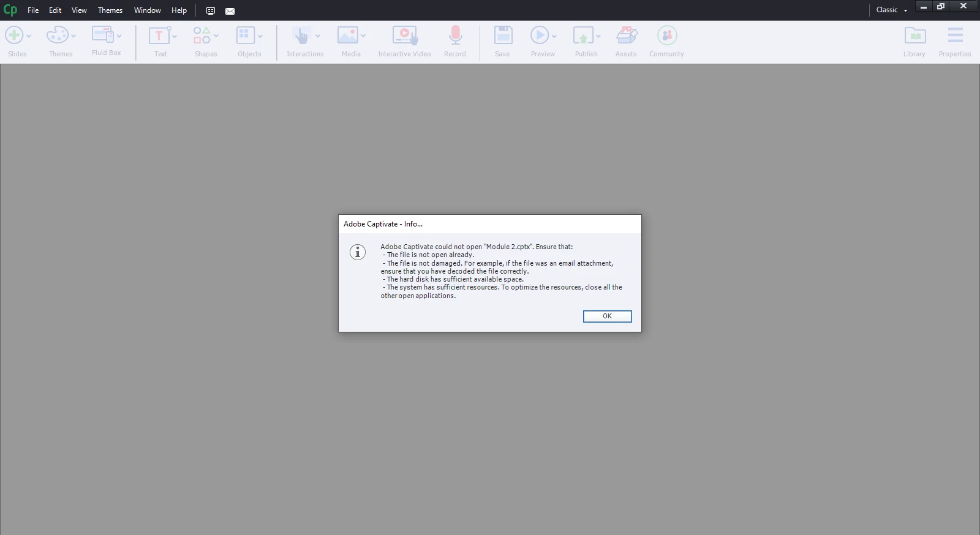Click the Objects icon
This screenshot has height=535, width=980.
pos(246,35)
